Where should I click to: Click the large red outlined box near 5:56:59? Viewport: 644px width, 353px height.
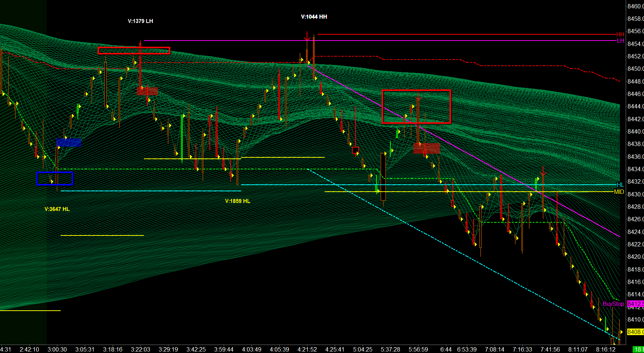(416, 107)
